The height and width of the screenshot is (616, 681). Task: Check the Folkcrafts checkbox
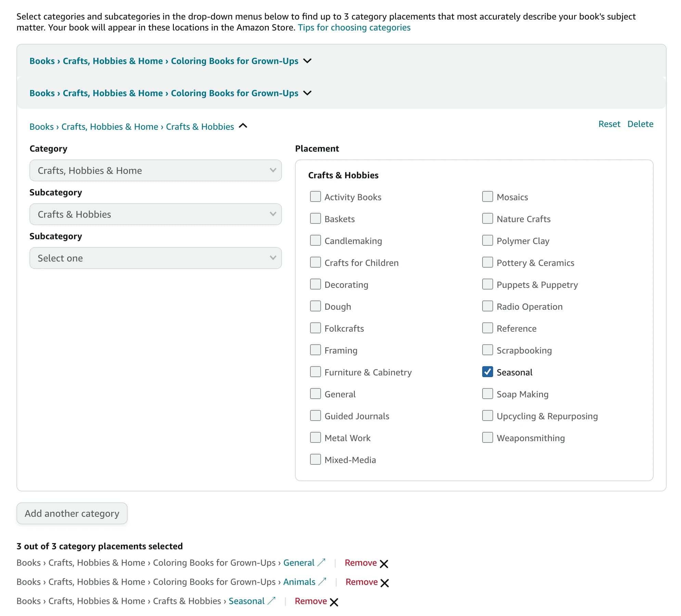click(315, 328)
